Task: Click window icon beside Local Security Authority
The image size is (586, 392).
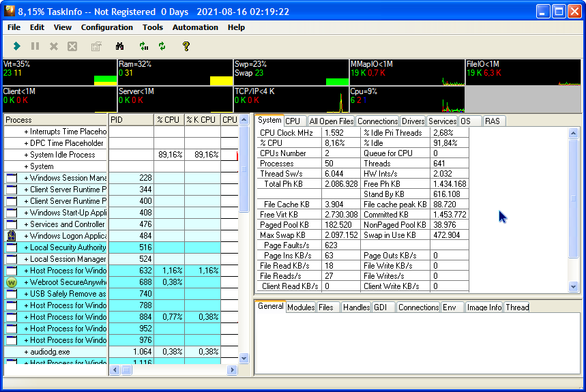Action: coord(12,247)
